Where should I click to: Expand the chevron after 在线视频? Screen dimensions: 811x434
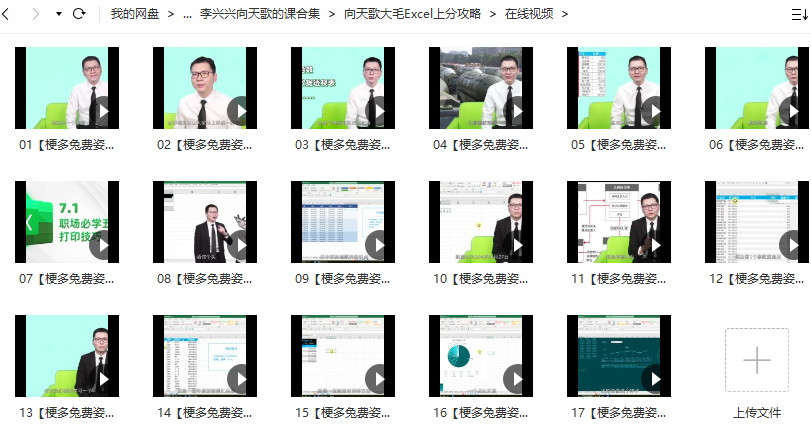(565, 14)
